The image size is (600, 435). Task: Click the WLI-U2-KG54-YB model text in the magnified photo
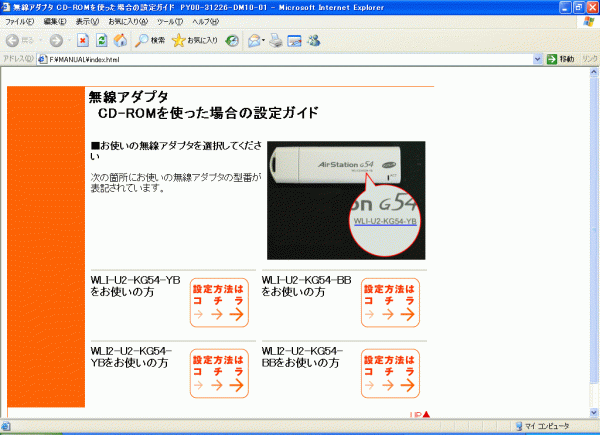pyautogui.click(x=385, y=221)
